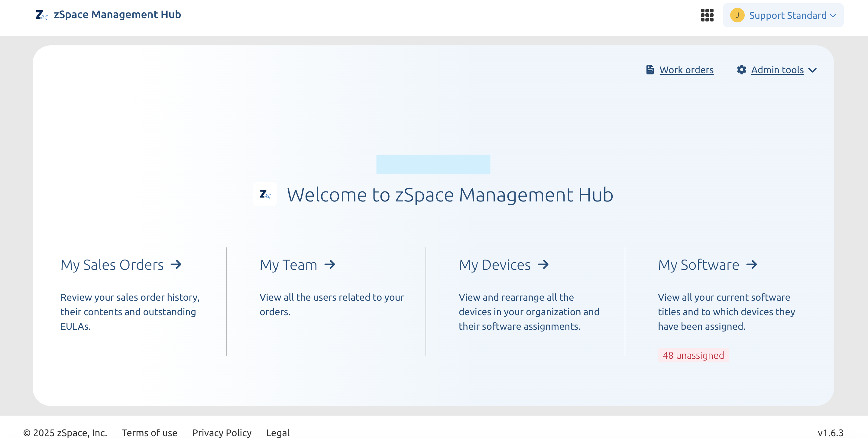Click the arrow next to My Team
The image size is (868, 438).
pyautogui.click(x=330, y=264)
